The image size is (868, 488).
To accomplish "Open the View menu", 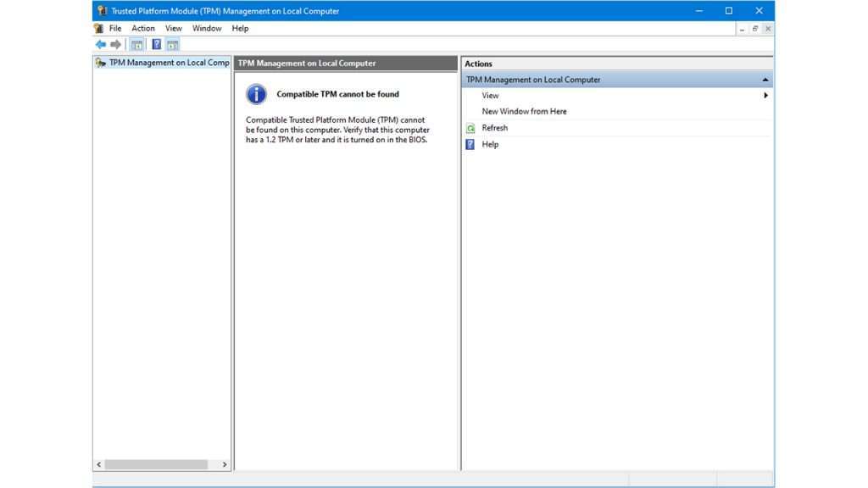I will tap(173, 28).
